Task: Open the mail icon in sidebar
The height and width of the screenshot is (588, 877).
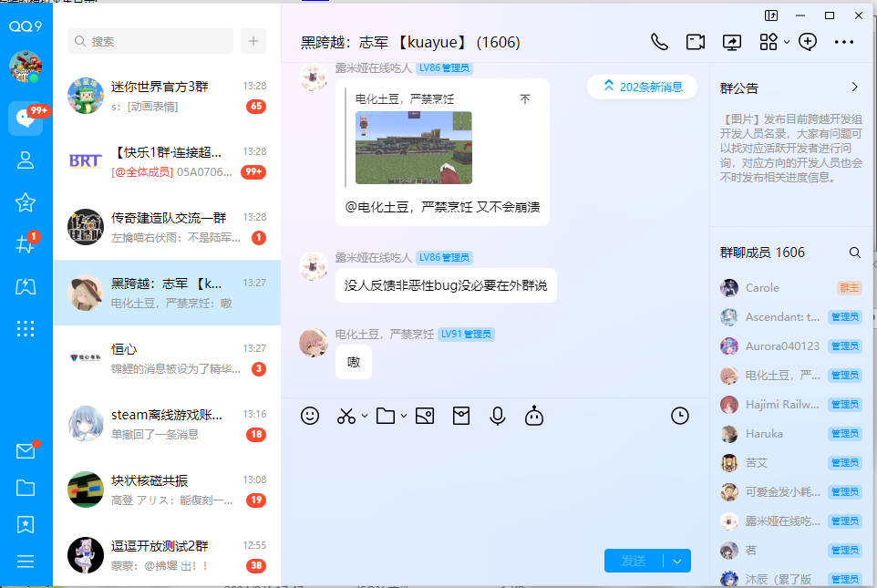Action: pyautogui.click(x=26, y=451)
